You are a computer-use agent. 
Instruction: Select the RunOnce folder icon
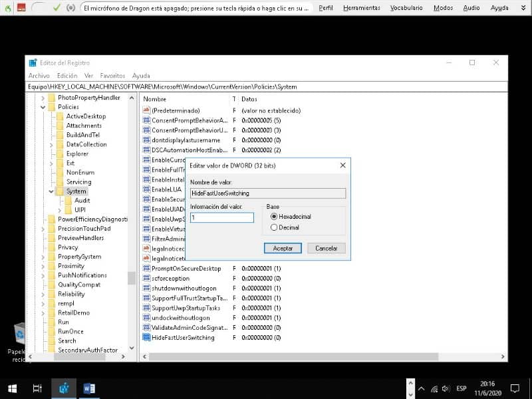tap(51, 331)
